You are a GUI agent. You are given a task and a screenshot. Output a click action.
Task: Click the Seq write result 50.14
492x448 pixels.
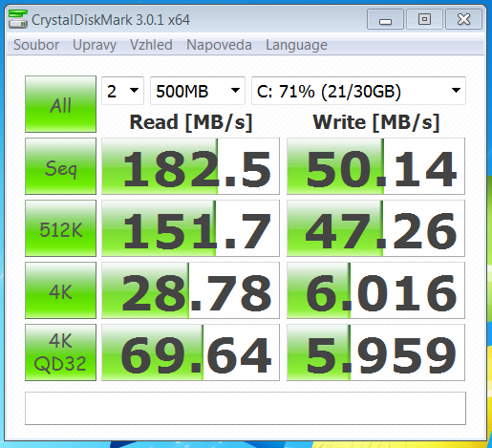click(375, 166)
